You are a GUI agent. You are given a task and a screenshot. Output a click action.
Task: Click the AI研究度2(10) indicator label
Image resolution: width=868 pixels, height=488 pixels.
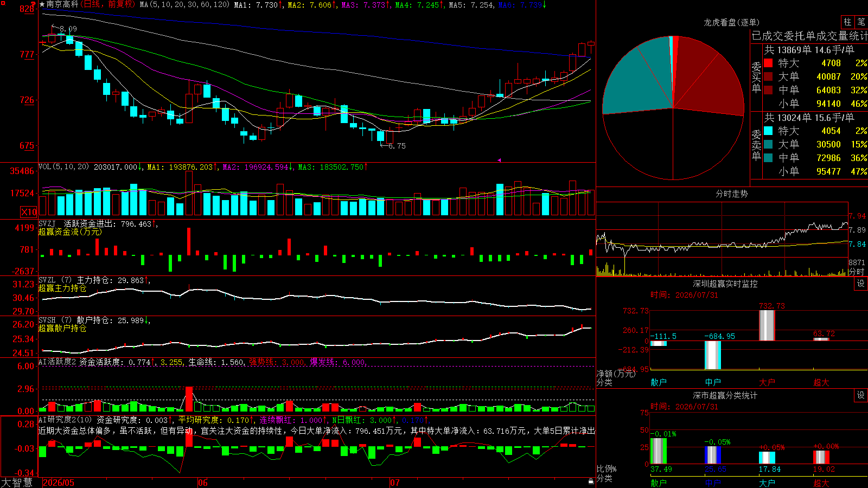(x=65, y=420)
